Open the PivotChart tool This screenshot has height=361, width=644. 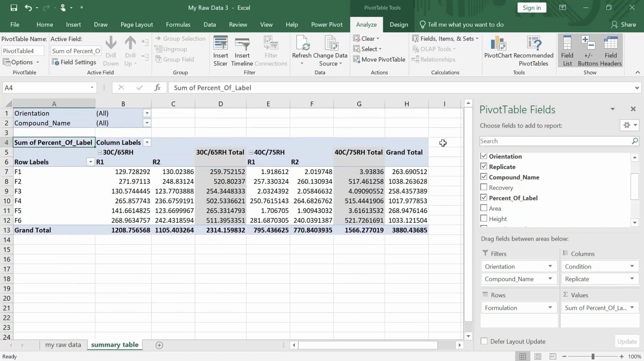pyautogui.click(x=498, y=43)
